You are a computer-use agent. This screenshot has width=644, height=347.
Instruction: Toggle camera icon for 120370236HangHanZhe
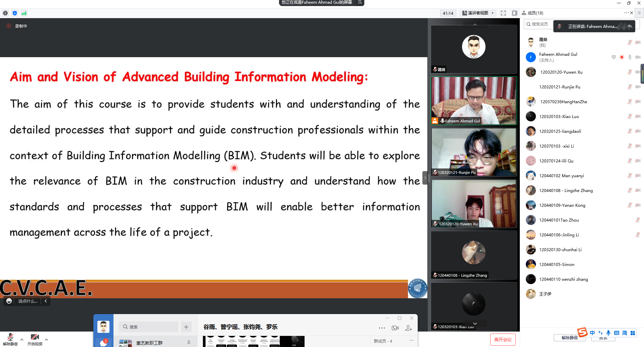[x=638, y=102]
